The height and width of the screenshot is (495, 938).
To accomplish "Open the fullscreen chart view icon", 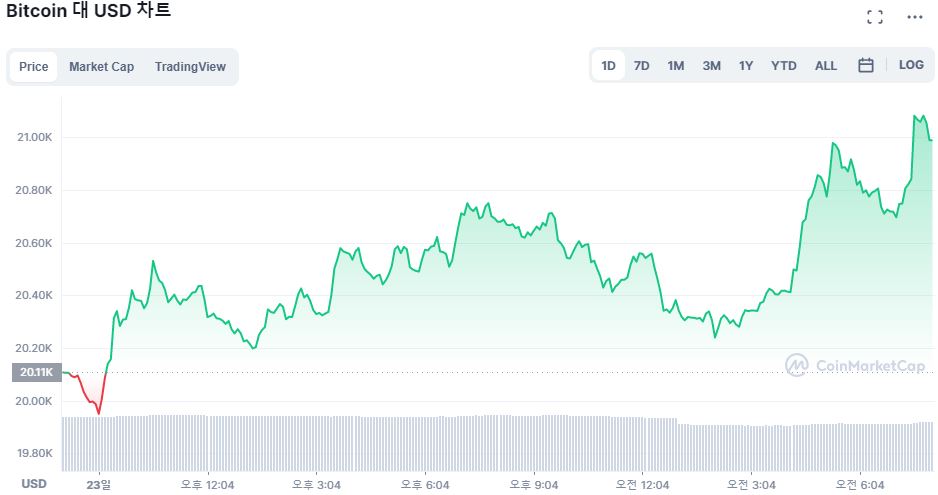I will 875,16.
